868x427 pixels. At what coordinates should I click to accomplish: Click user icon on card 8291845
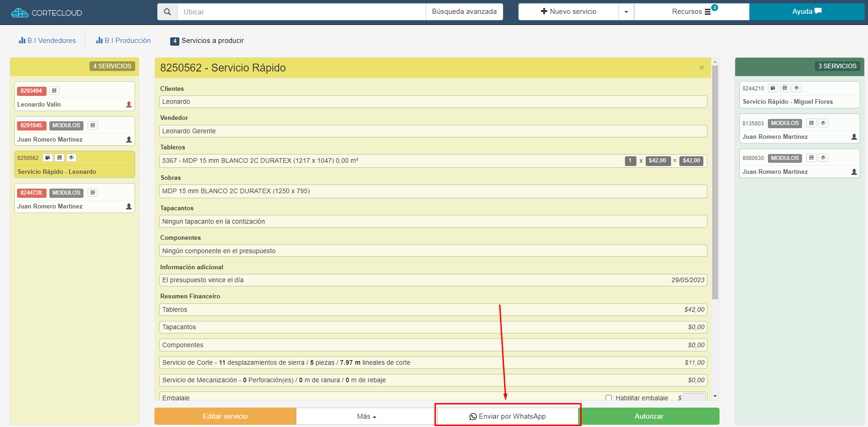coord(129,139)
